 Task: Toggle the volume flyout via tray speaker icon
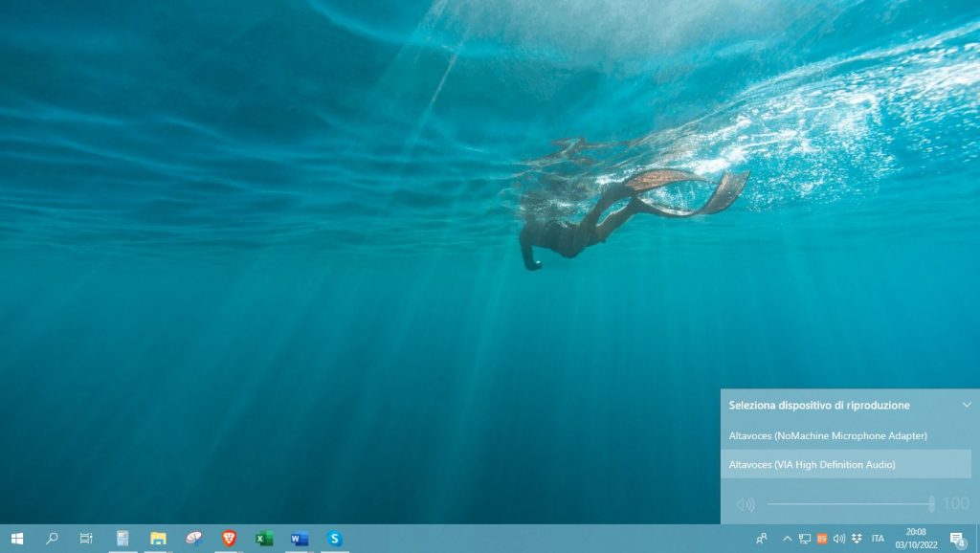tap(839, 539)
